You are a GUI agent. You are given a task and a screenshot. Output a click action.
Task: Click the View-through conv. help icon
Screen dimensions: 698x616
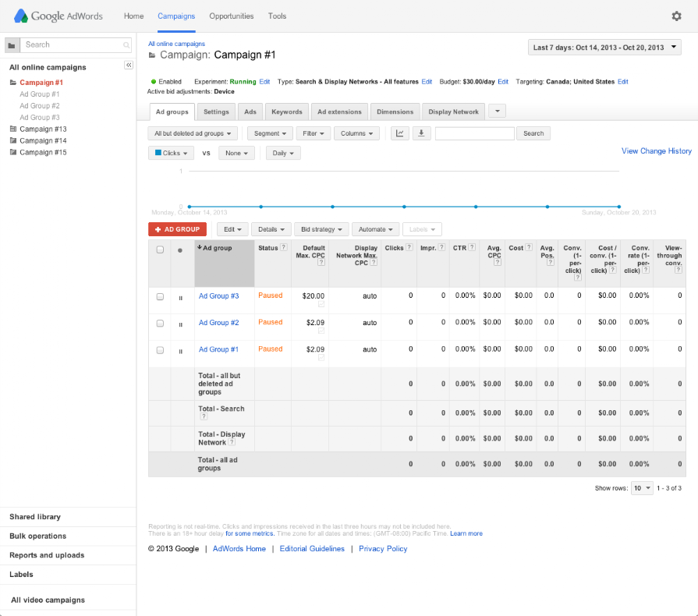[679, 270]
